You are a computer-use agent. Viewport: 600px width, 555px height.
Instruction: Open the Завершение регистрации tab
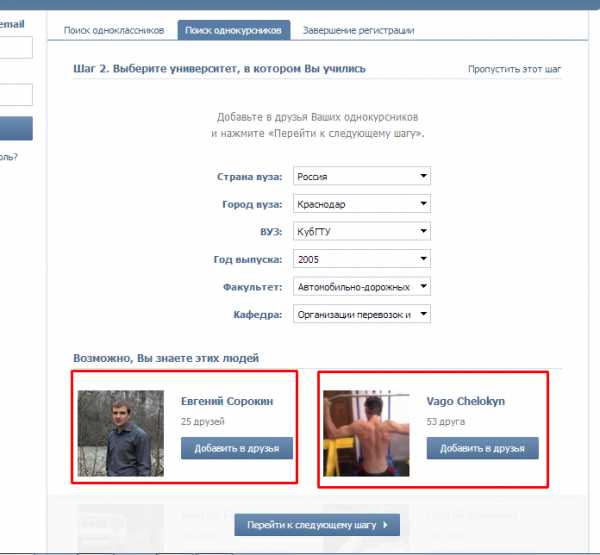coord(359,30)
